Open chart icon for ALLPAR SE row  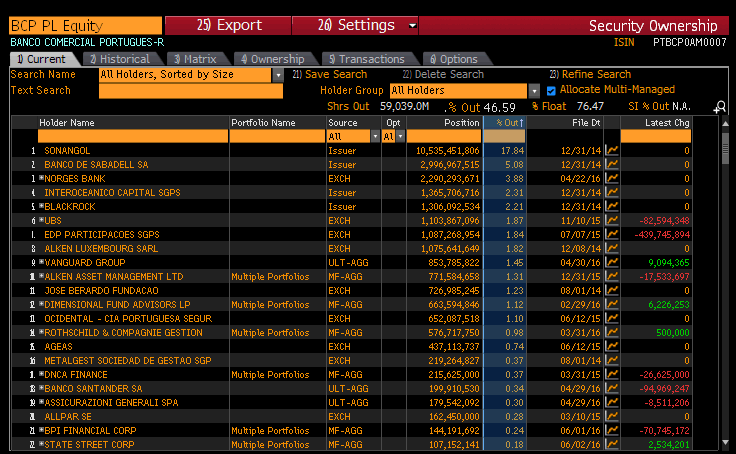(x=612, y=416)
